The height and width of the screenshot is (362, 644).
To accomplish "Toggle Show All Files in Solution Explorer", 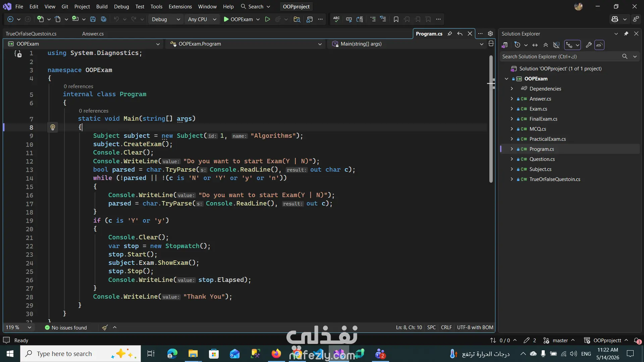I will pyautogui.click(x=556, y=45).
